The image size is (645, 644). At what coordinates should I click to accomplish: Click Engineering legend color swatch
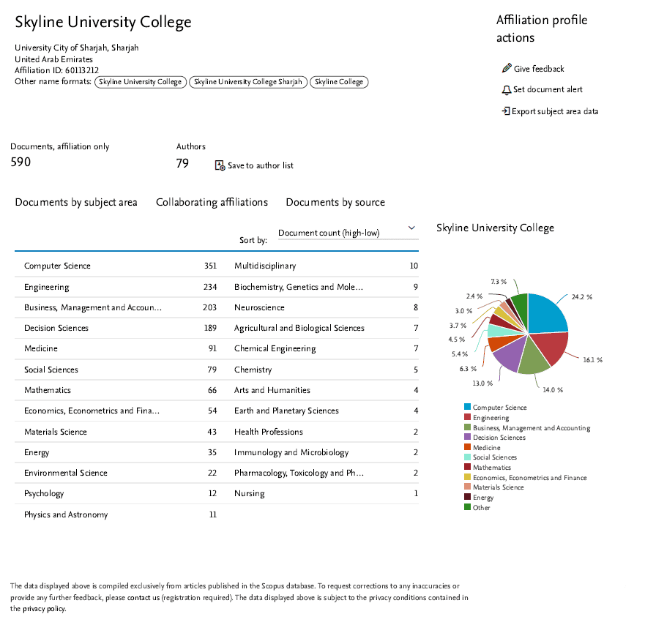467,417
